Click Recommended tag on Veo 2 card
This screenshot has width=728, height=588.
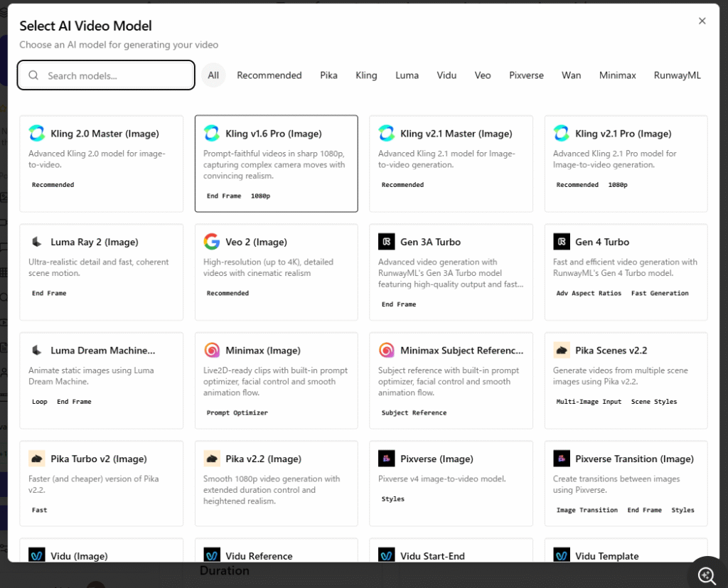[x=227, y=293]
